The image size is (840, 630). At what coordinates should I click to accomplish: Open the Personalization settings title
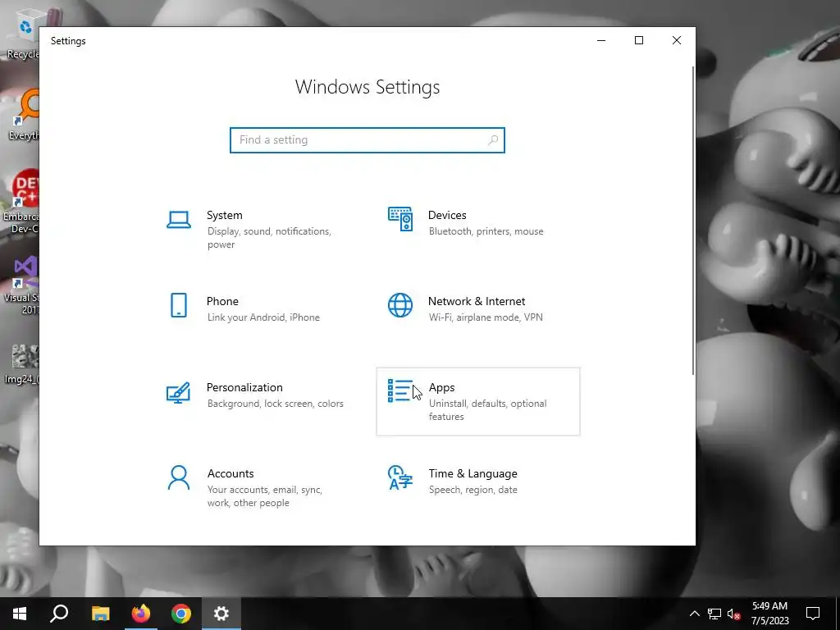[244, 387]
